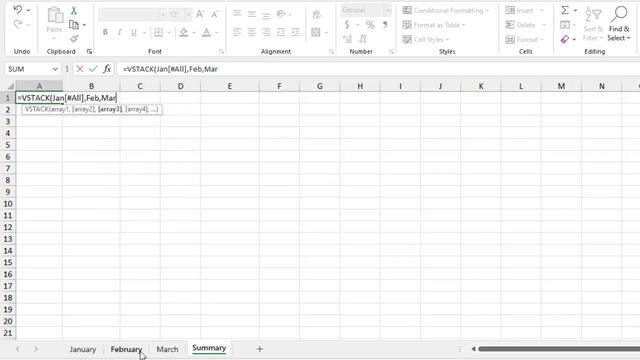Click the Copy icon

click(74, 25)
